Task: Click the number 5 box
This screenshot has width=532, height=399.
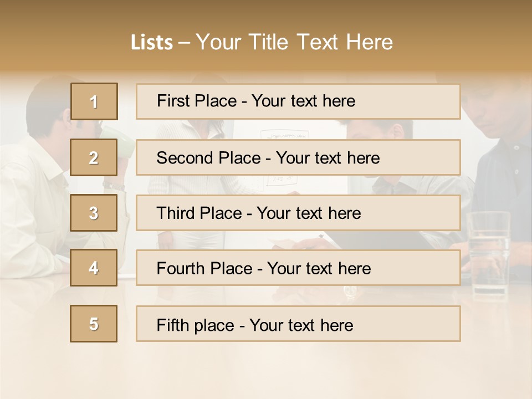Action: [94, 324]
